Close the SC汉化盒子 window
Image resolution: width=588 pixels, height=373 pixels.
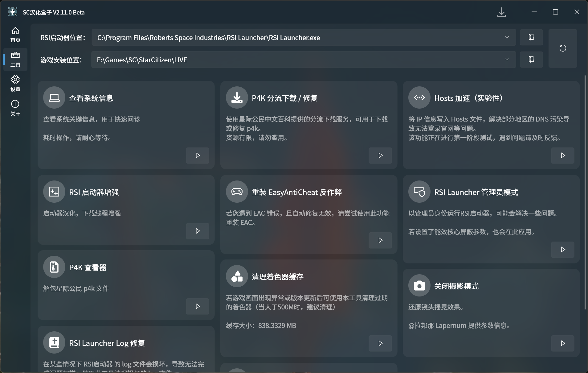(x=577, y=12)
